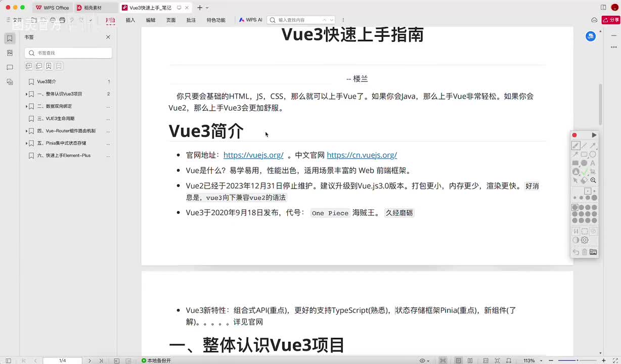621x364 pixels.
Task: Go to the next page arrow
Action: 90,360
